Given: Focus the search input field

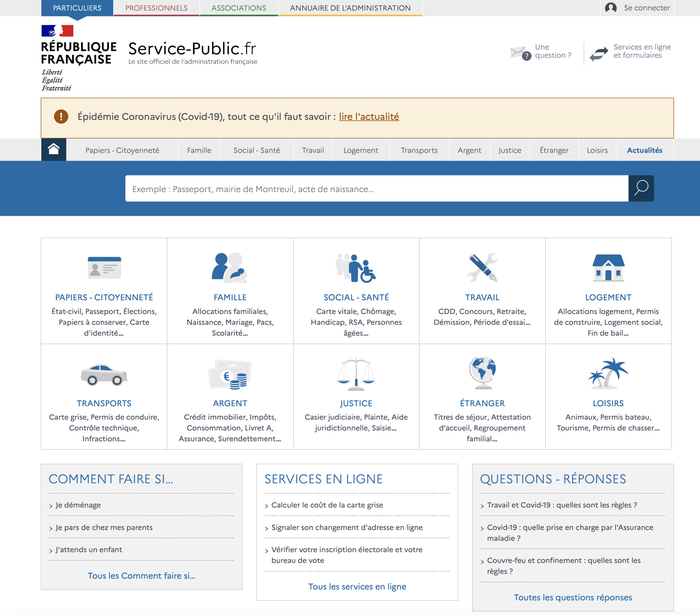Looking at the screenshot, I should click(x=376, y=189).
